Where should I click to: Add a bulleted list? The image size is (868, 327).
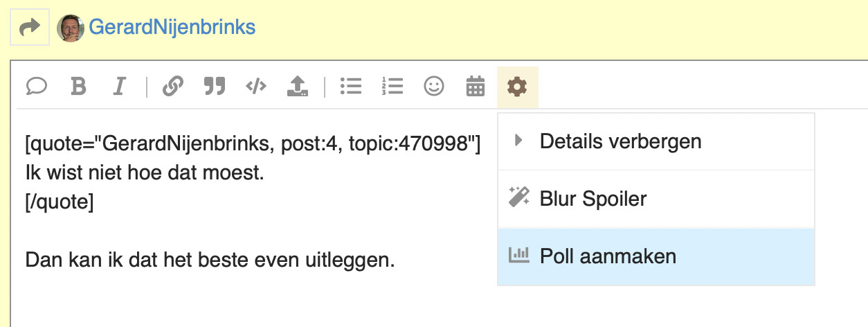click(x=351, y=87)
